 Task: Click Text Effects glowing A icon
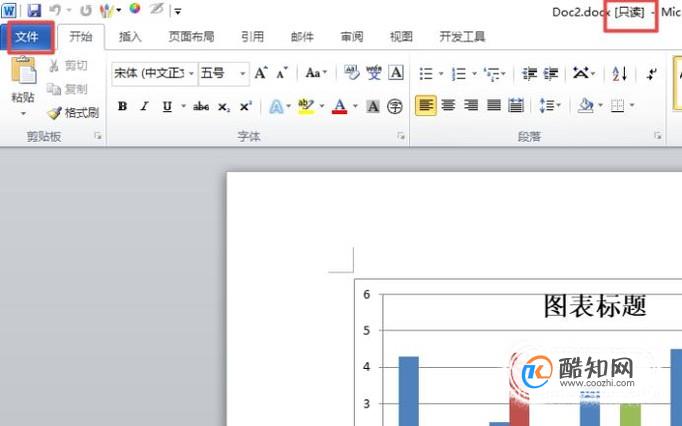click(276, 107)
